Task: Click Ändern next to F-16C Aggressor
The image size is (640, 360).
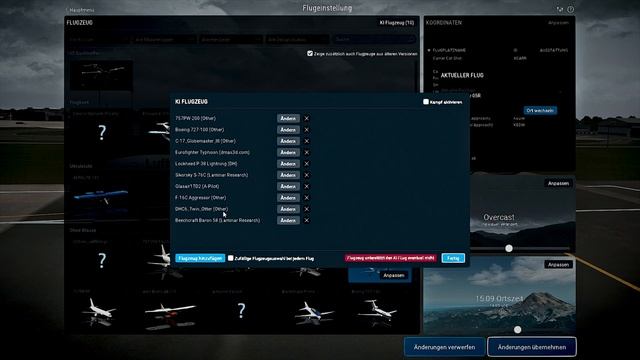Action: pos(288,198)
